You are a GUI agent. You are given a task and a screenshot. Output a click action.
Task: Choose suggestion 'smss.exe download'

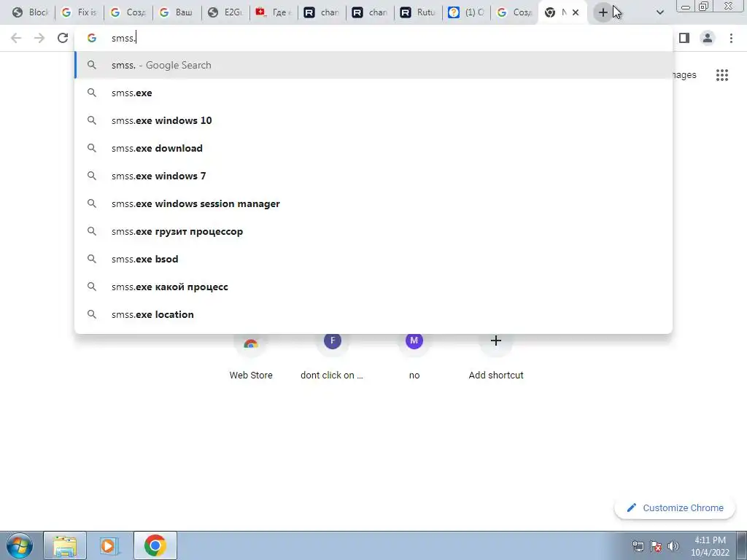(373, 148)
